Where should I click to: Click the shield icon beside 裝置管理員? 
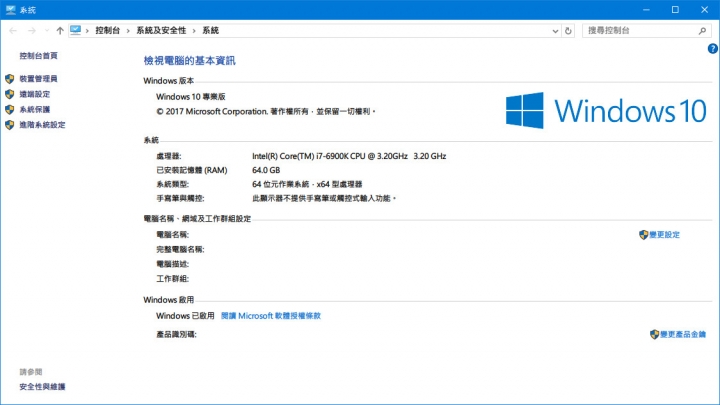10,79
